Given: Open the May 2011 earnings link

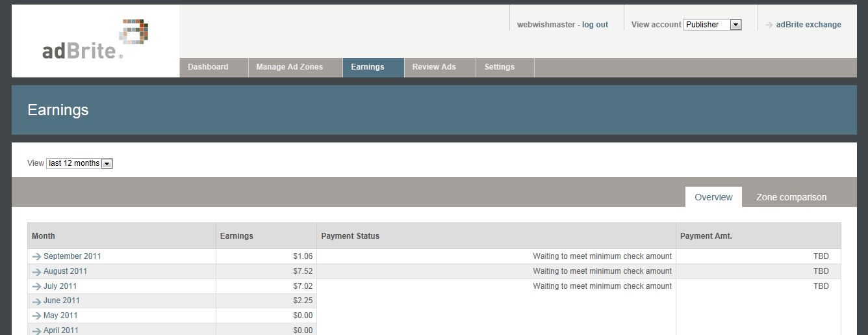Looking at the screenshot, I should click(x=60, y=315).
